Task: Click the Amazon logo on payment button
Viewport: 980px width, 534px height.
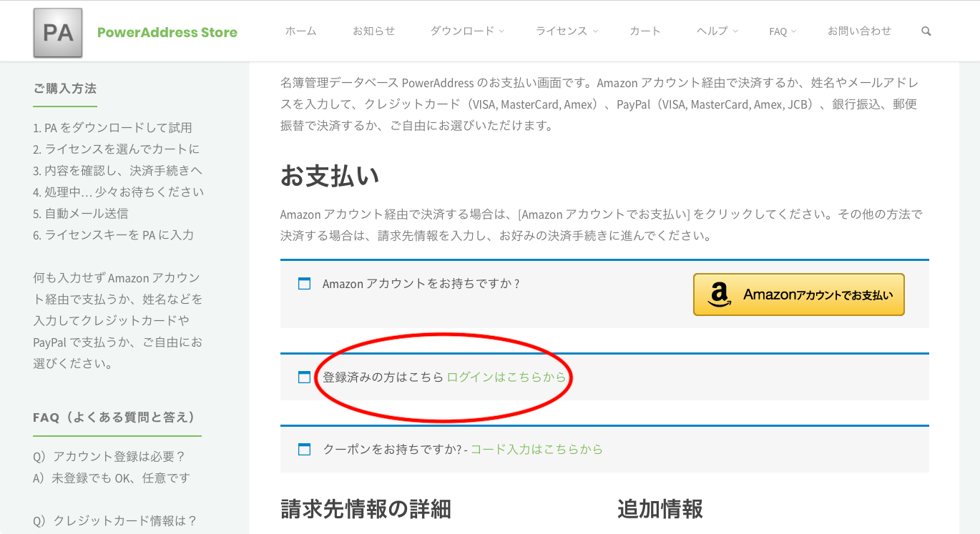Action: click(x=720, y=295)
